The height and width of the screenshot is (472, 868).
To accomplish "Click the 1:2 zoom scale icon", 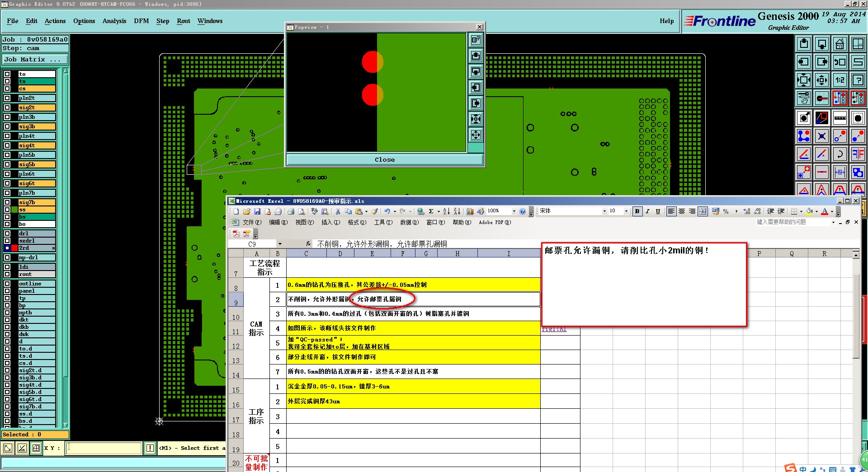I will click(x=840, y=80).
